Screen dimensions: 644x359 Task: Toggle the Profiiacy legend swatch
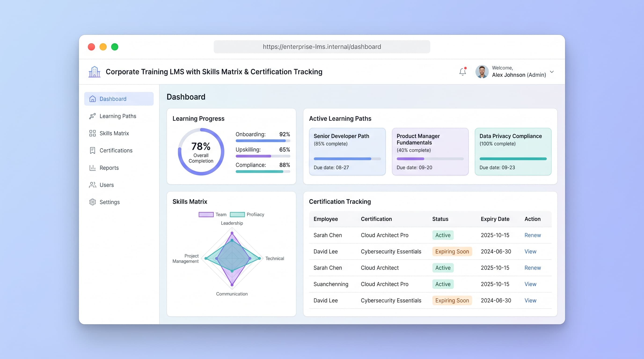237,215
